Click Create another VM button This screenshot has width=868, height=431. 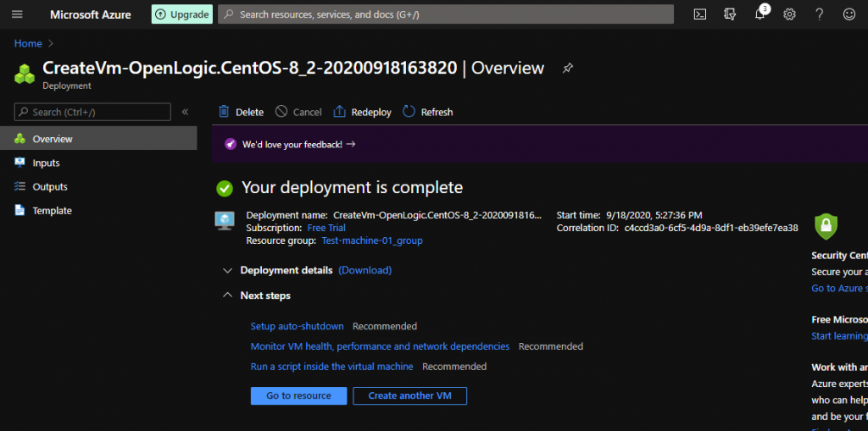[x=409, y=395]
